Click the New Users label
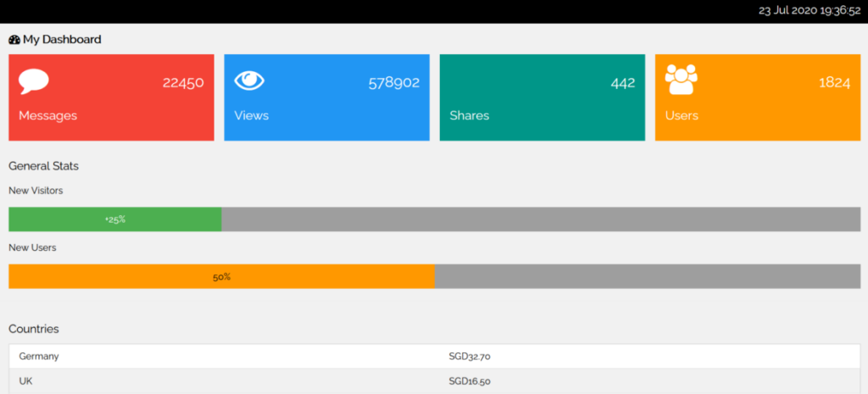 click(x=32, y=248)
